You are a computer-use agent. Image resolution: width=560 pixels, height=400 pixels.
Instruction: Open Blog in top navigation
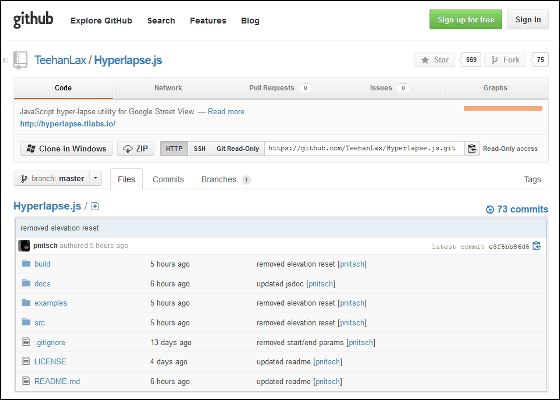250,21
